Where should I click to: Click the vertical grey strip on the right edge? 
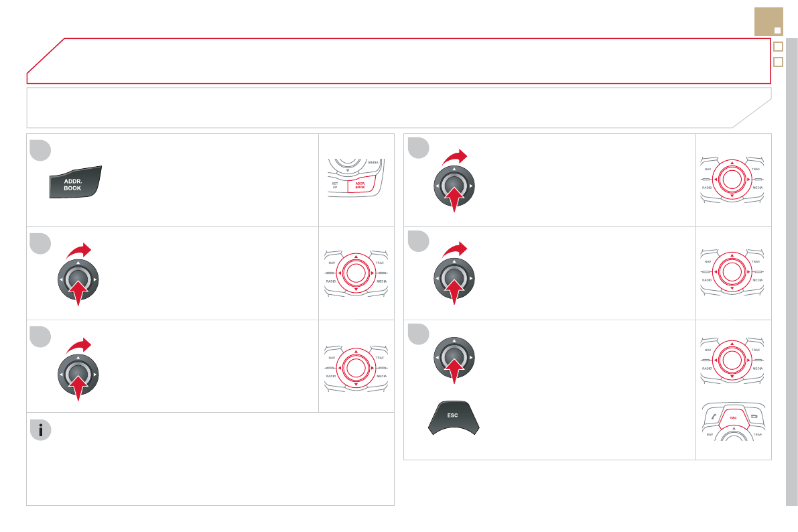coord(791,268)
